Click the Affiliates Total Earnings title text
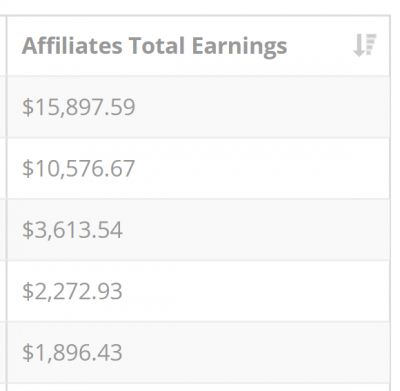Image resolution: width=400 pixels, height=391 pixels. click(x=154, y=46)
